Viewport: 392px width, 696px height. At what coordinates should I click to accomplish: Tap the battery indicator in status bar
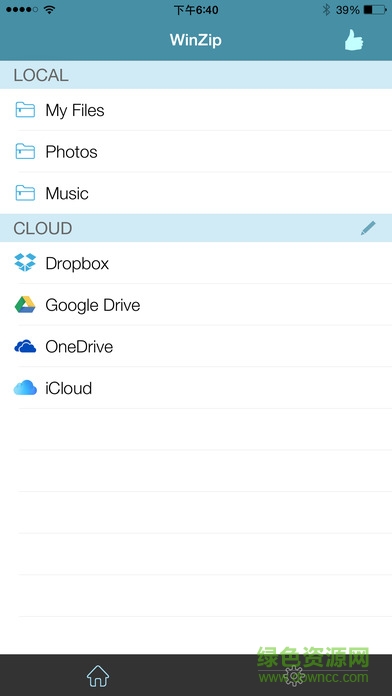[375, 10]
